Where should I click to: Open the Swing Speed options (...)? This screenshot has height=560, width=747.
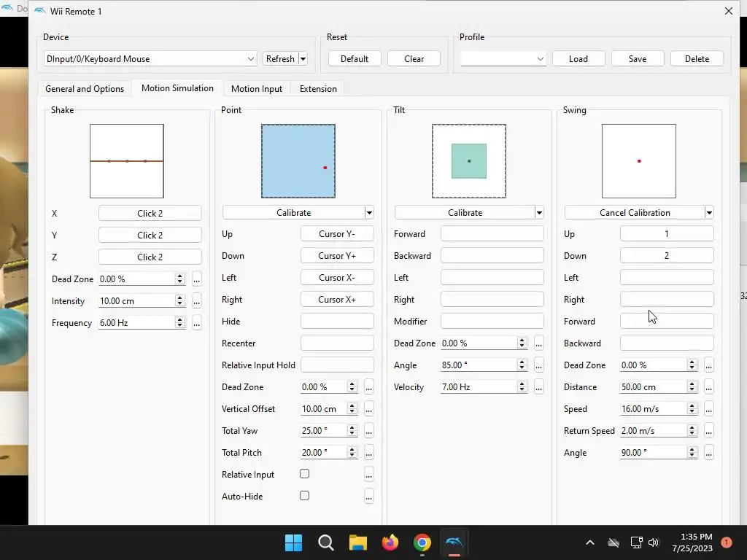coord(709,409)
